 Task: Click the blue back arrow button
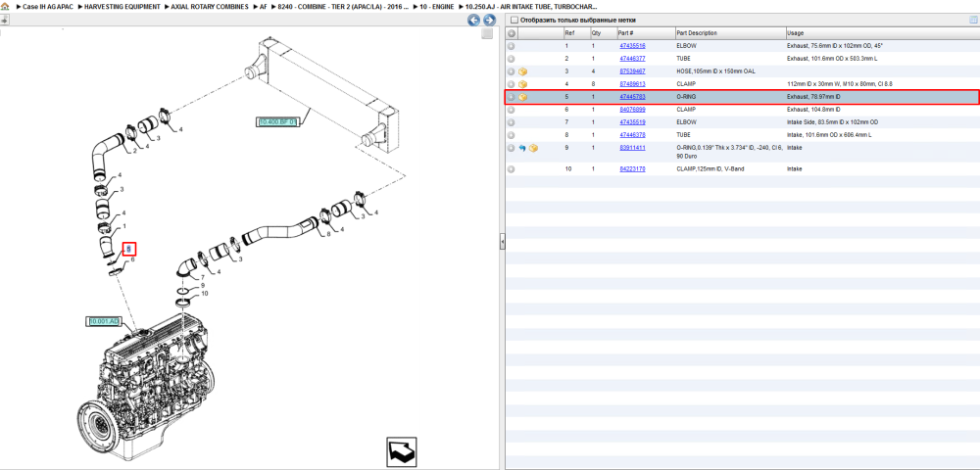point(474,20)
